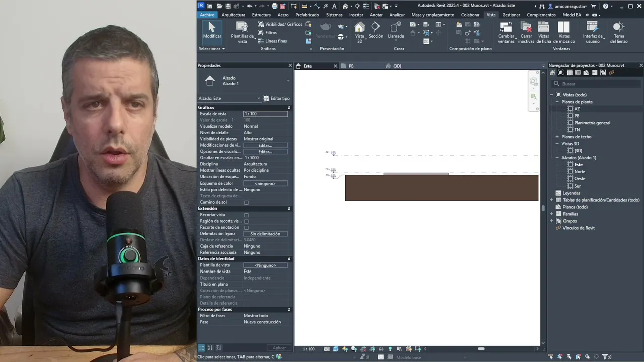Click Editar for Opciones de visualización
This screenshot has width=644, height=362.
pyautogui.click(x=265, y=152)
